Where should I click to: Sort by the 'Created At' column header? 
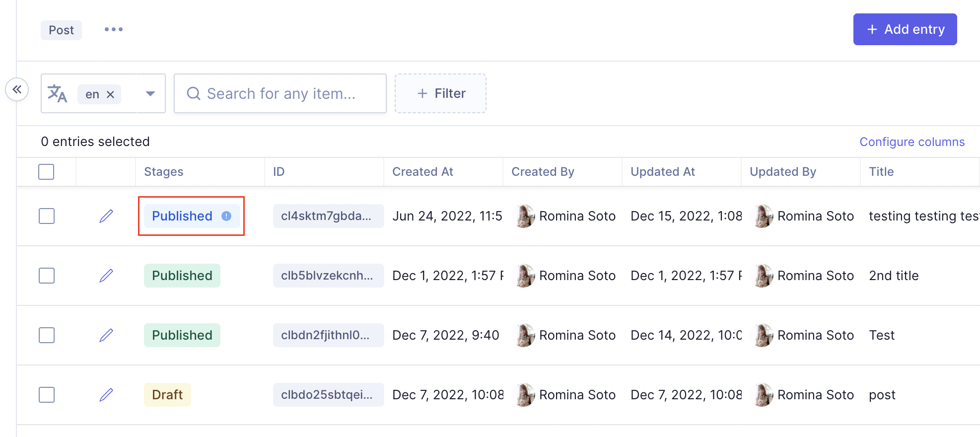[422, 172]
